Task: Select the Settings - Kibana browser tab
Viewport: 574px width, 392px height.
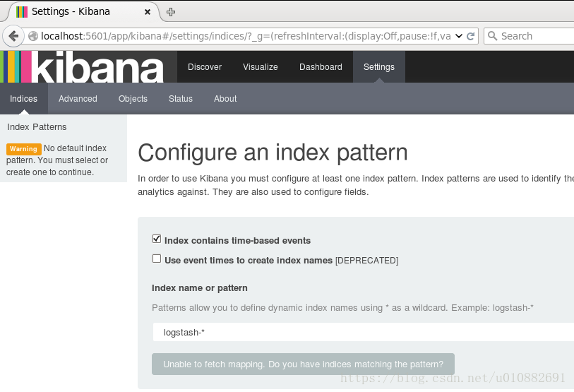Action: [x=83, y=12]
